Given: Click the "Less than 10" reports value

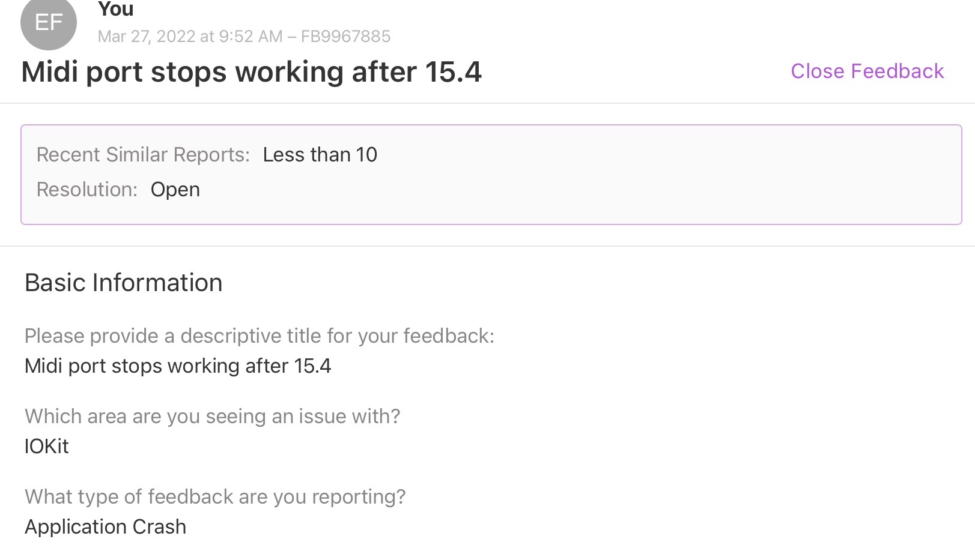Looking at the screenshot, I should click(x=320, y=155).
